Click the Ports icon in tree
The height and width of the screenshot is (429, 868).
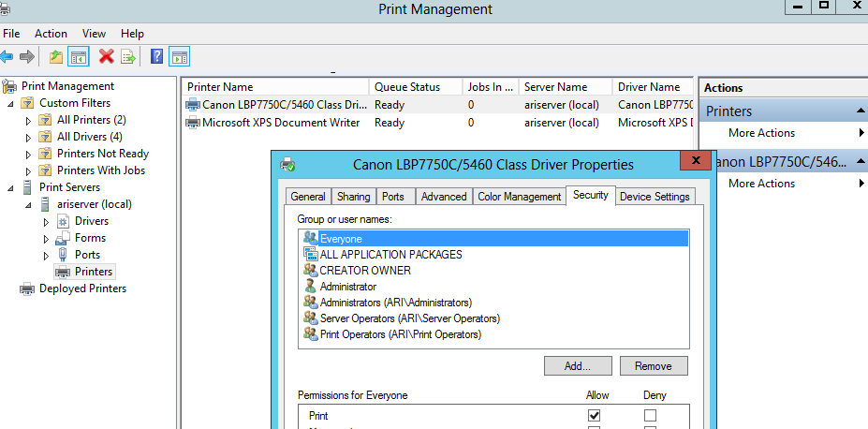click(x=63, y=255)
